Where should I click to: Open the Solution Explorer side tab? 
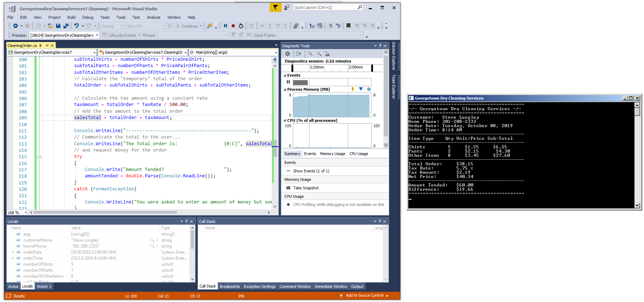click(394, 56)
